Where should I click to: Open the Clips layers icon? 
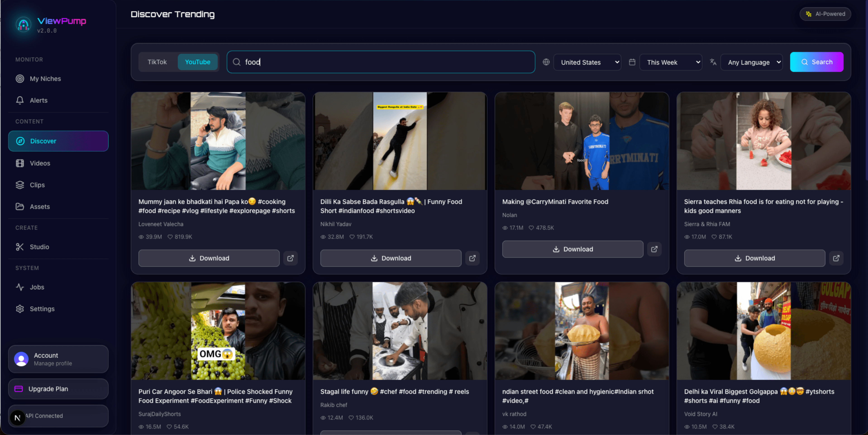pos(20,185)
